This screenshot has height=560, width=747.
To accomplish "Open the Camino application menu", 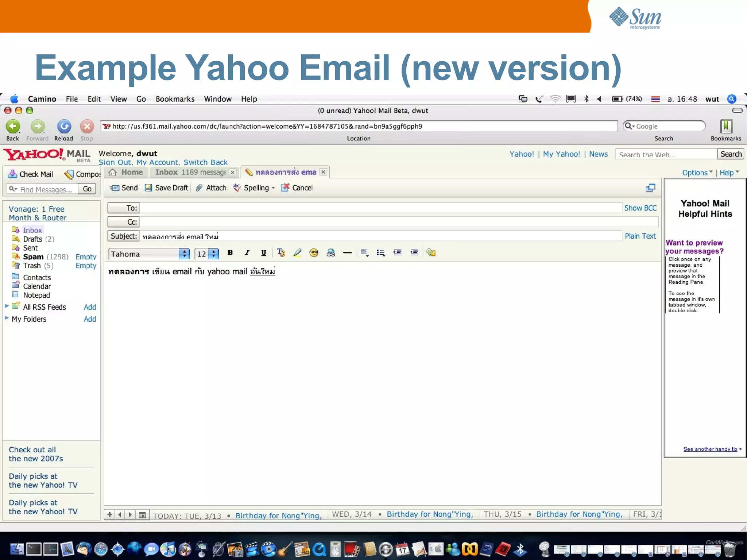I will (42, 99).
